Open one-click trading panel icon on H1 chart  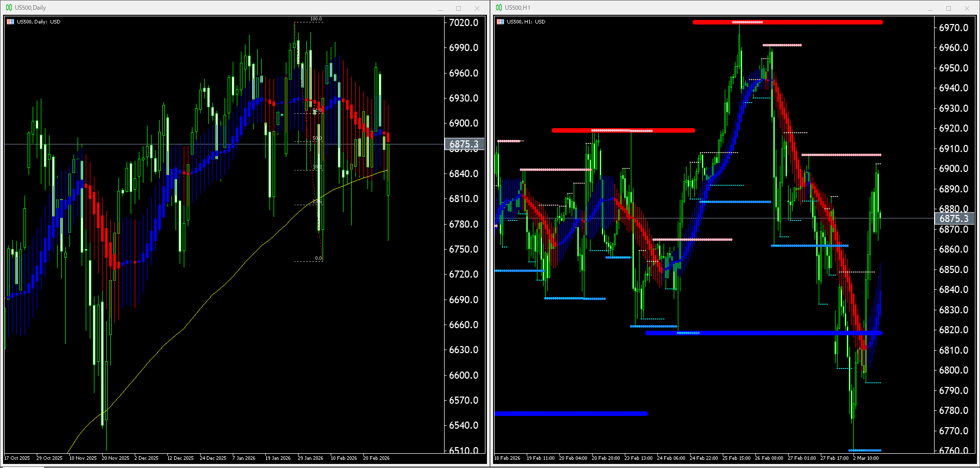(x=500, y=22)
